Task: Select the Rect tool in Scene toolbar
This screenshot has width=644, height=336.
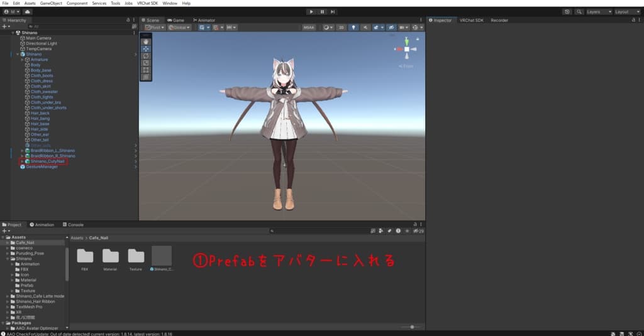Action: coord(146,70)
